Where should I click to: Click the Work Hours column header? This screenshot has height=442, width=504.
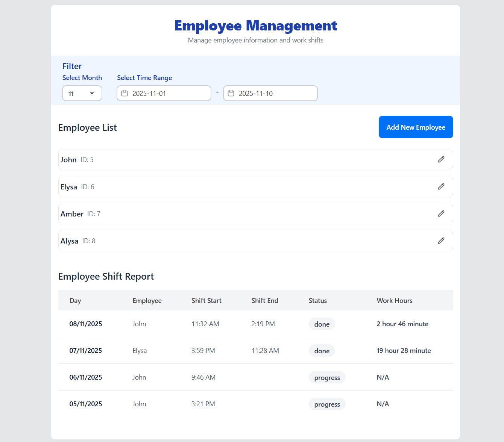394,300
